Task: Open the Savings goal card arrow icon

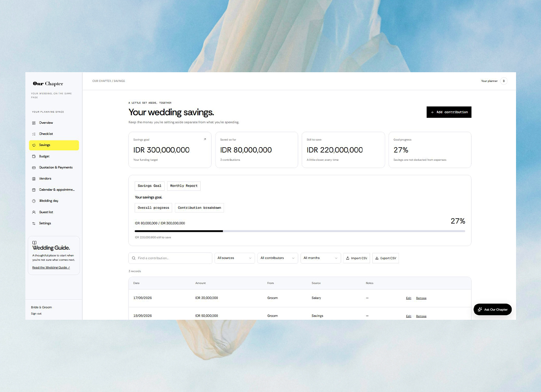Action: pyautogui.click(x=205, y=139)
